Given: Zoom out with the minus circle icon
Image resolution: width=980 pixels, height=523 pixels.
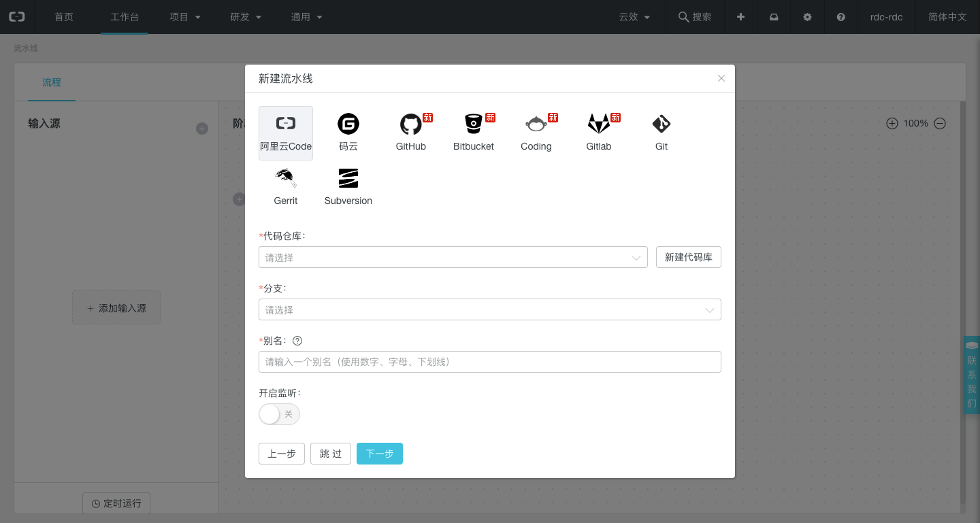Looking at the screenshot, I should (940, 123).
